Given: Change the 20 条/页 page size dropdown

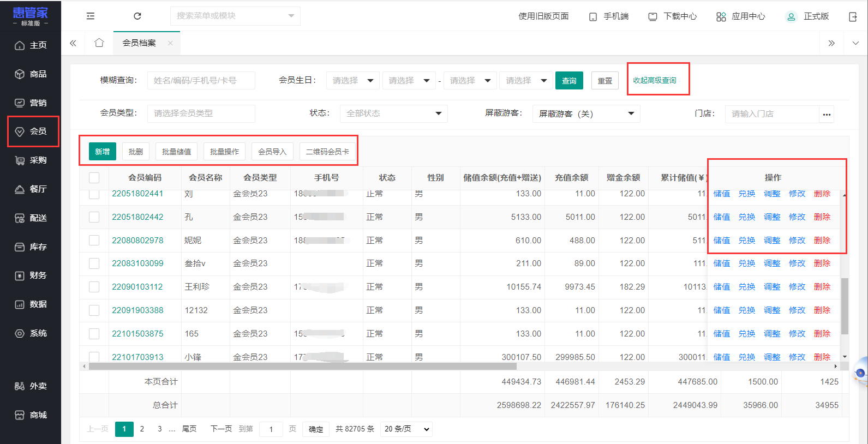Looking at the screenshot, I should [406, 429].
